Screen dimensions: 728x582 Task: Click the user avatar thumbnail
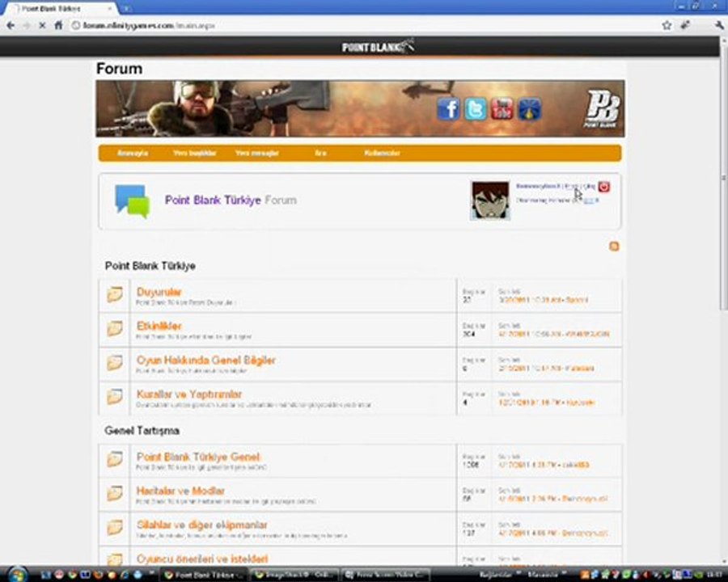(490, 200)
